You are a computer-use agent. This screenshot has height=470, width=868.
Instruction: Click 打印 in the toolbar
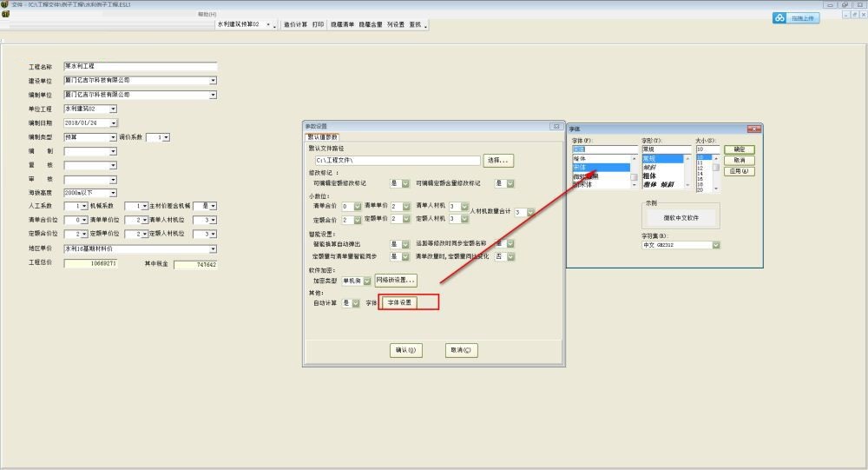click(319, 25)
